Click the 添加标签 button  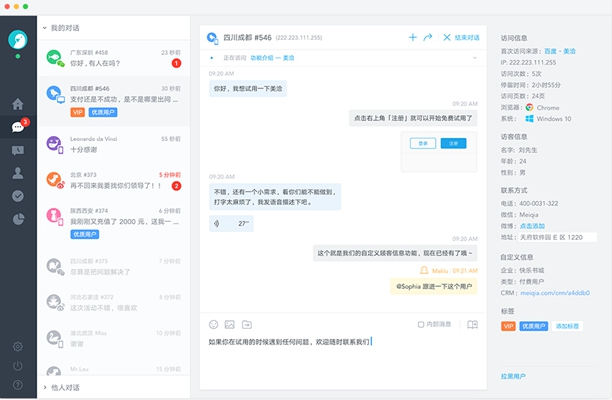(567, 326)
